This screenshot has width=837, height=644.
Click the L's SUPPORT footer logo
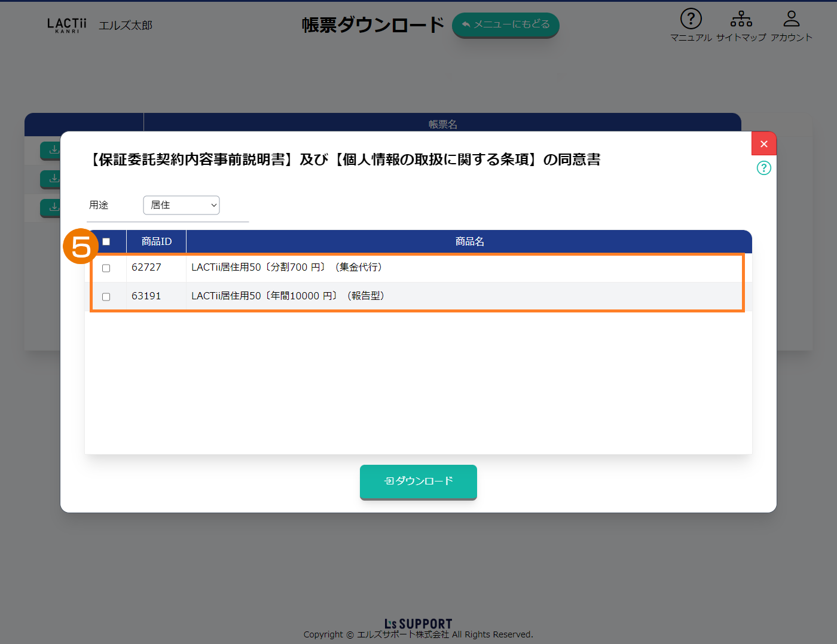418,624
